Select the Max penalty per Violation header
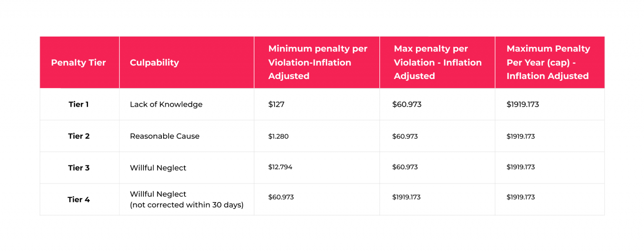The image size is (644, 252). (x=437, y=62)
